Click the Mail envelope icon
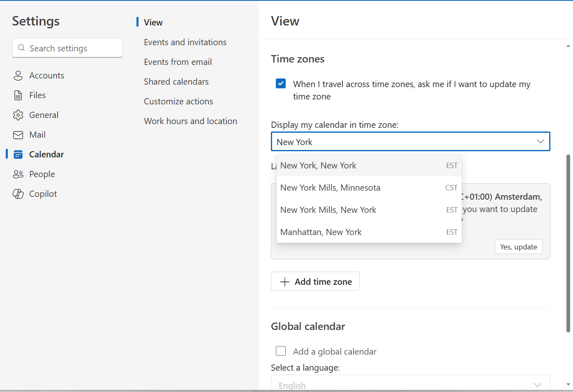The image size is (573, 392). click(18, 135)
